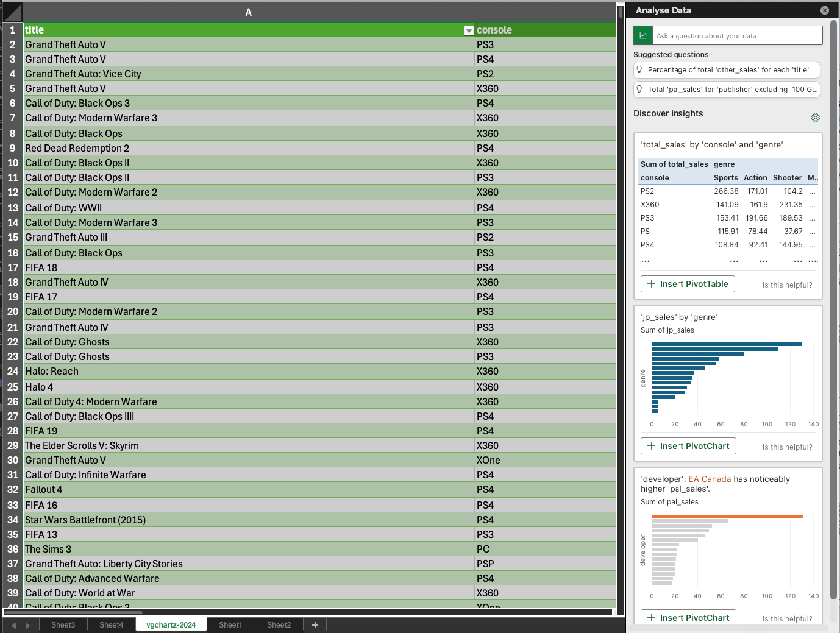Select cell 'Halo 4'
This screenshot has width=840, height=633.
click(249, 387)
